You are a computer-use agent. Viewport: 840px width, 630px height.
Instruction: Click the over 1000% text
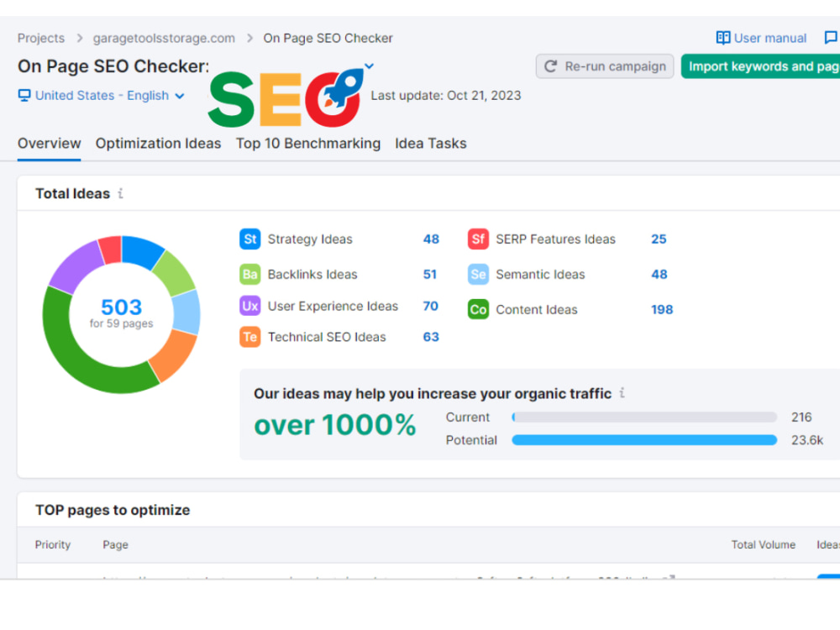point(335,425)
